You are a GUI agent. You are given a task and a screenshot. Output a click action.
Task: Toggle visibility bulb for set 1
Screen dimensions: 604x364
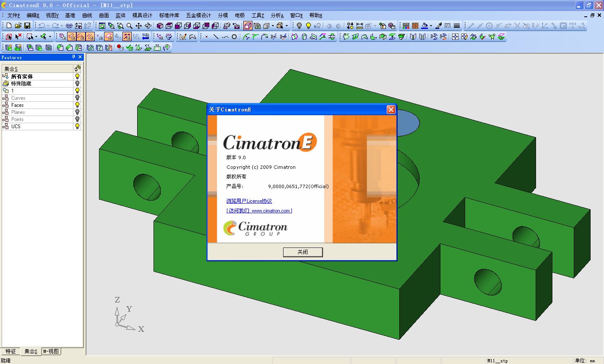(x=77, y=90)
